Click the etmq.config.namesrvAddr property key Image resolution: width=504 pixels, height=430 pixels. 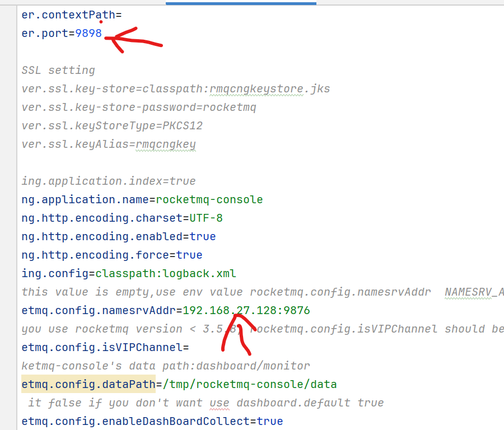point(99,310)
